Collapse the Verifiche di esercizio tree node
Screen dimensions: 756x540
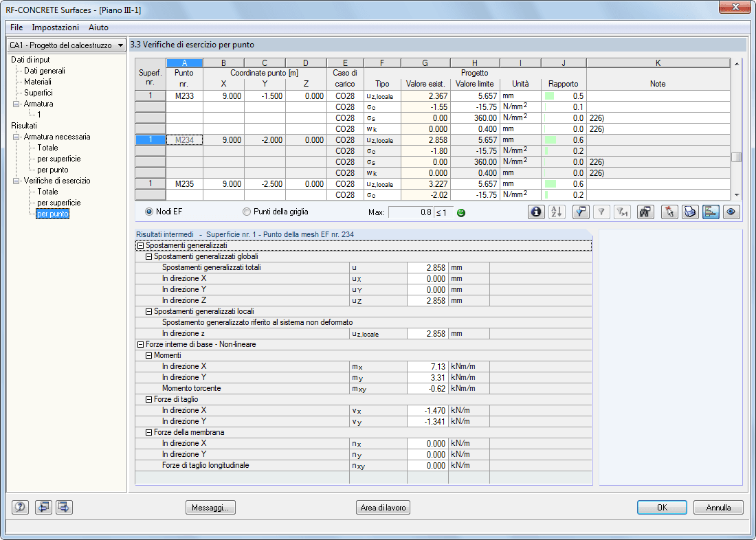pyautogui.click(x=16, y=181)
